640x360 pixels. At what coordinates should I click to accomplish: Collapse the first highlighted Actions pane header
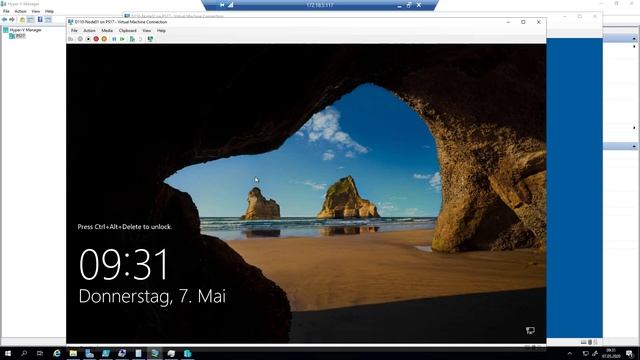coord(634,38)
